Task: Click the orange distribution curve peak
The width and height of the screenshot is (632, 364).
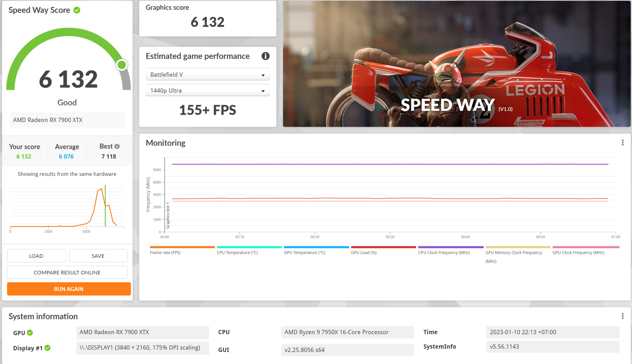Action: 101,189
